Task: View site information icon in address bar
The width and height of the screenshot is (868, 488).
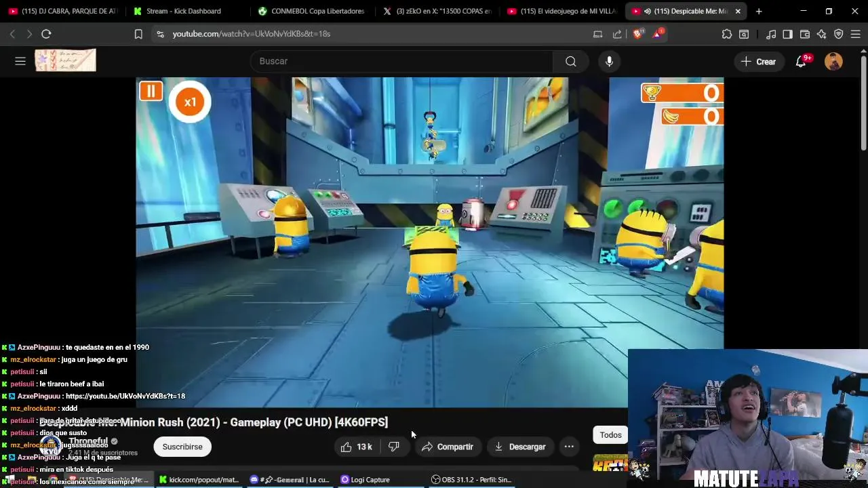Action: point(160,34)
